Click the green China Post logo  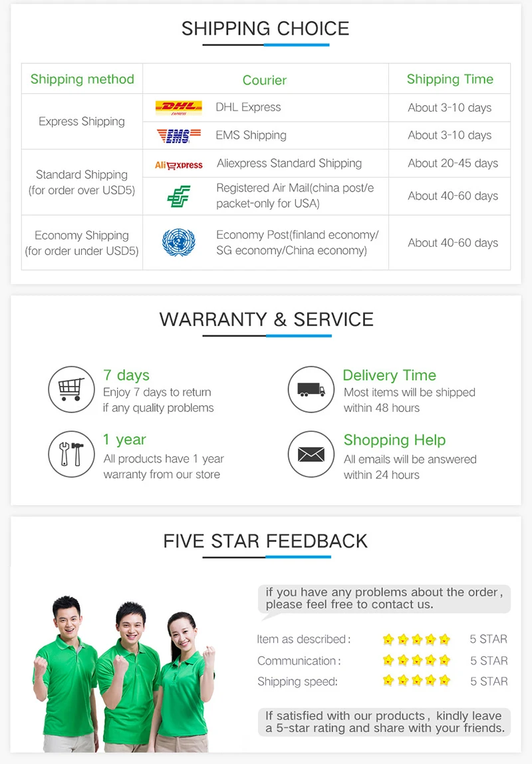click(x=179, y=196)
